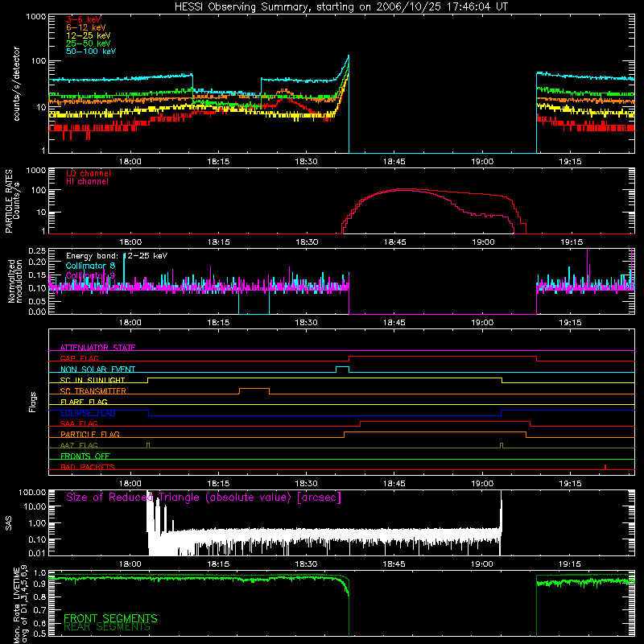Viewport: 644px width, 644px height.
Task: Select the GAP FLAG label
Action: (79, 358)
